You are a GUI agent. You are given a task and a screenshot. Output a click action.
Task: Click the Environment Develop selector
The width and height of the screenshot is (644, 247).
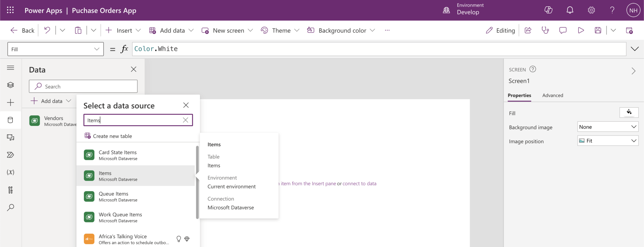click(463, 9)
